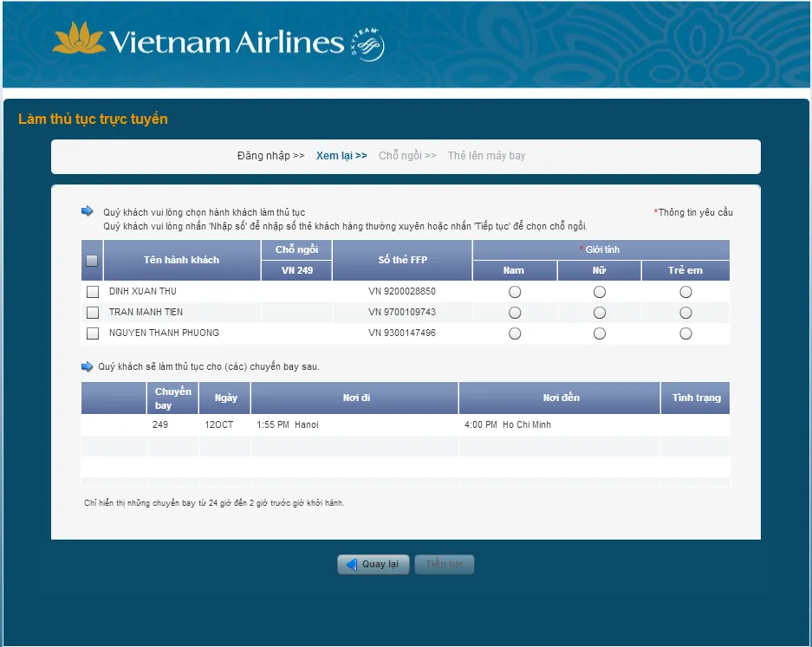Click flight number 249 cell
The height and width of the screenshot is (647, 812).
tap(160, 424)
